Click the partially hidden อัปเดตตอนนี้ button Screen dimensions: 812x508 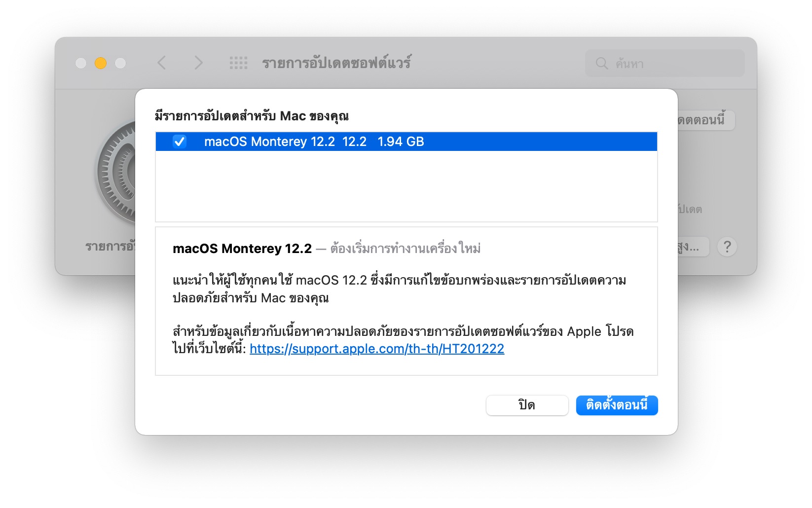[706, 120]
